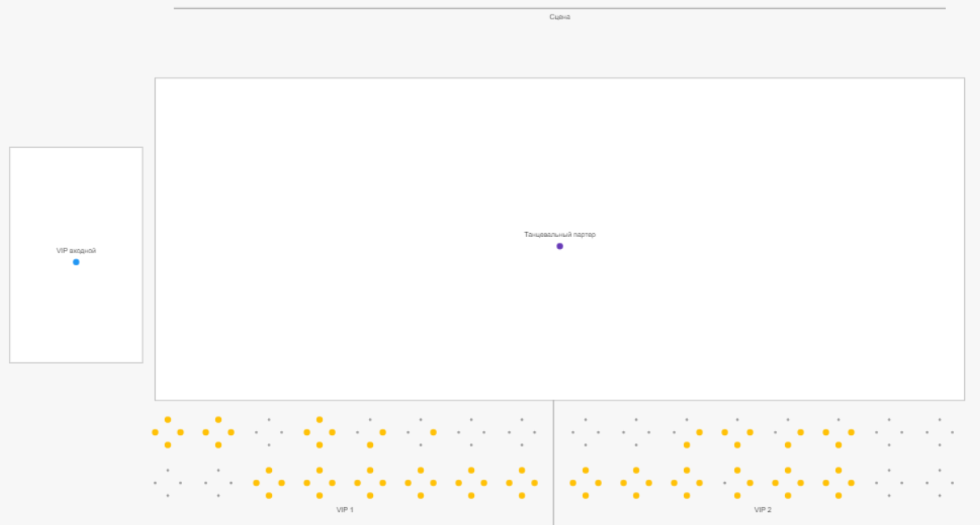Choose leftmost yellow seat in VIP 1 lower row
Viewport: 980px width, 525px height.
pyautogui.click(x=257, y=483)
